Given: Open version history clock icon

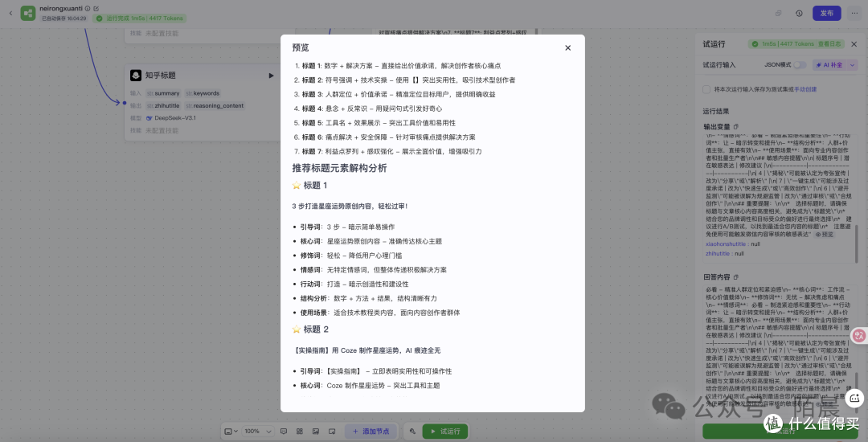Looking at the screenshot, I should [x=799, y=14].
